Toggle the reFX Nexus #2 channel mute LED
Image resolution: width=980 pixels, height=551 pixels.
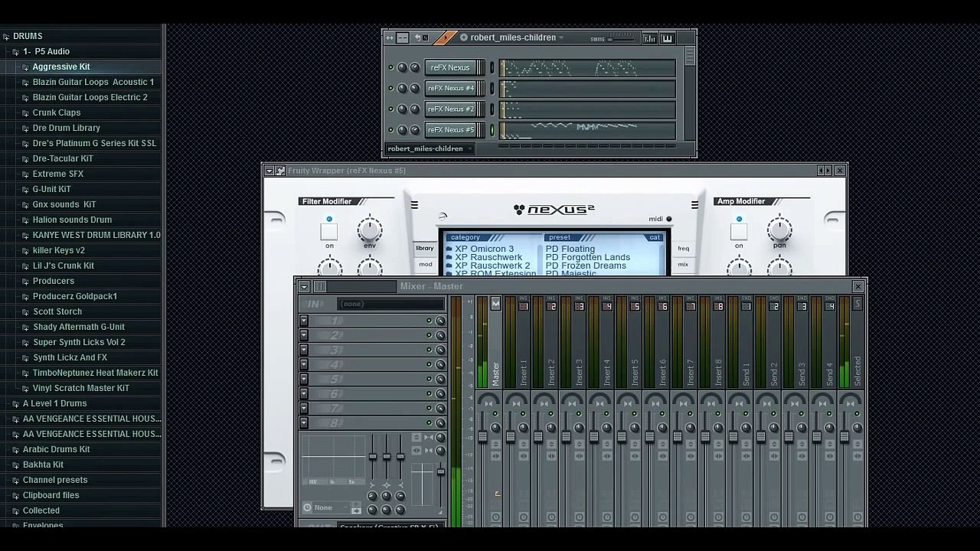(x=391, y=109)
